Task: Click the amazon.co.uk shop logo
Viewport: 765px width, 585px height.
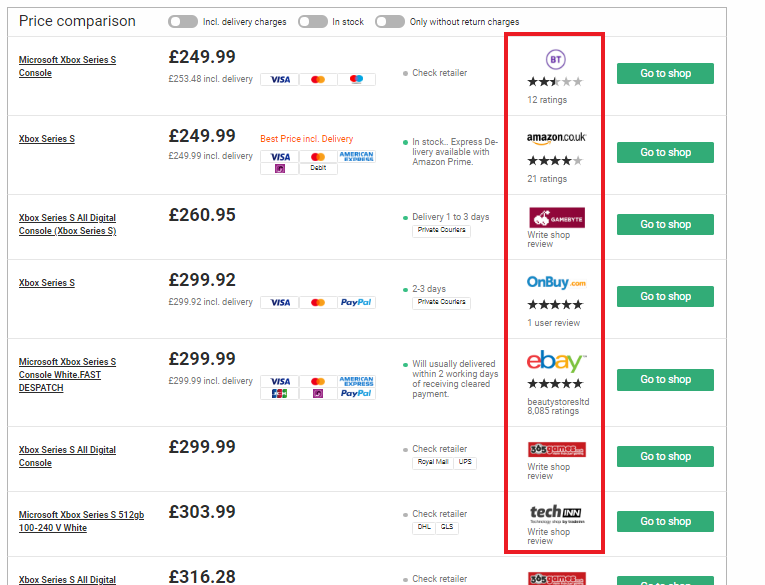Action: click(x=556, y=137)
